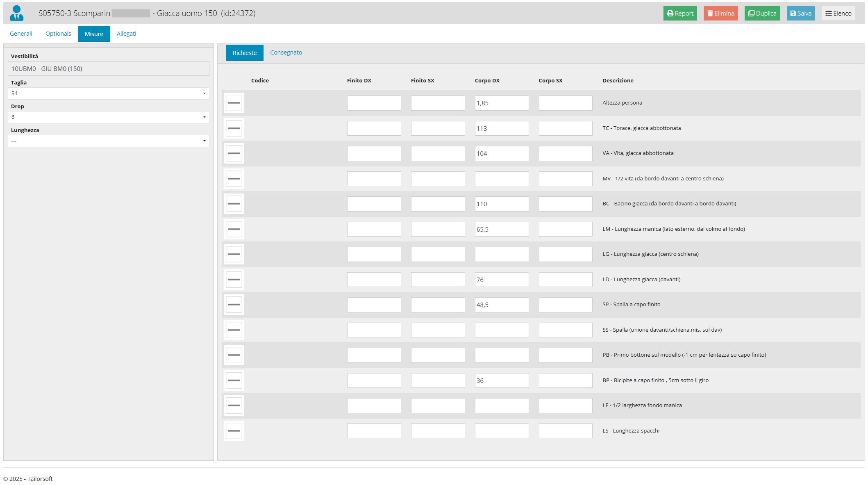Screen dimensions: 868x485
Task: Click minus icon on LS Lunghezza spacchi row
Action: [234, 431]
